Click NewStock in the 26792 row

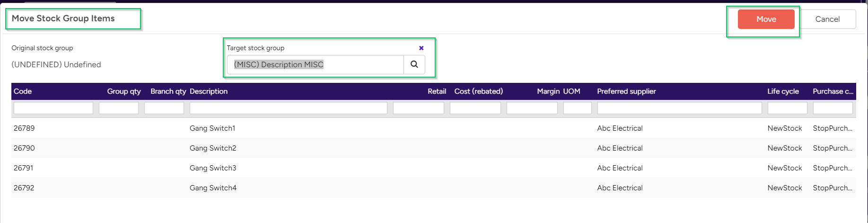coord(785,188)
